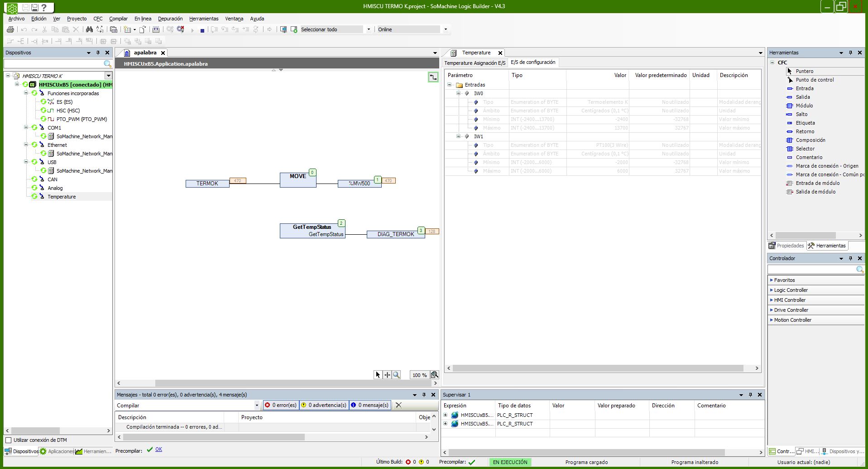Click the %MW500 output box
This screenshot has width=868, height=469.
(x=360, y=184)
